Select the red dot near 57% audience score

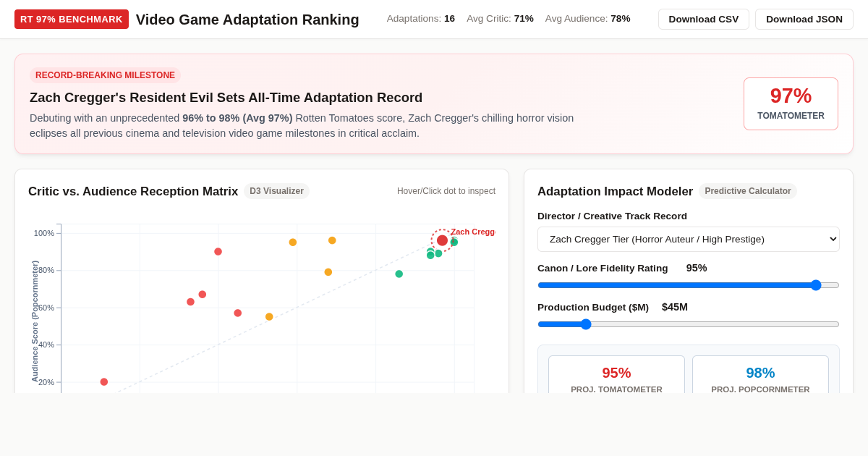tap(237, 313)
